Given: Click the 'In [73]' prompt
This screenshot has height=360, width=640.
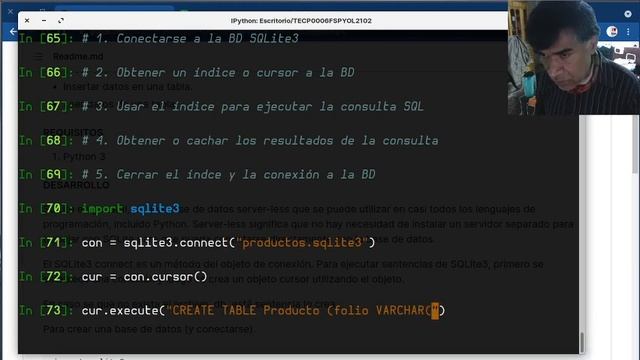Looking at the screenshot, I should pyautogui.click(x=46, y=311).
